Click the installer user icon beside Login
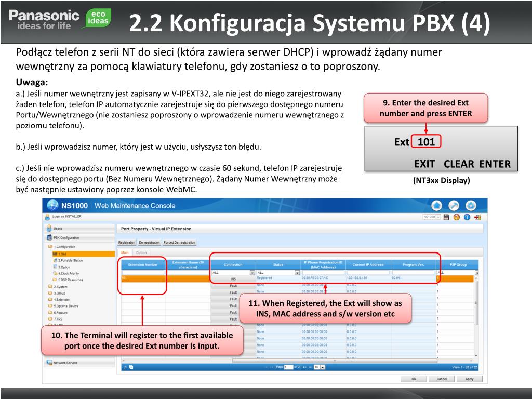Screen dimensions: 532x399 (x=47, y=217)
